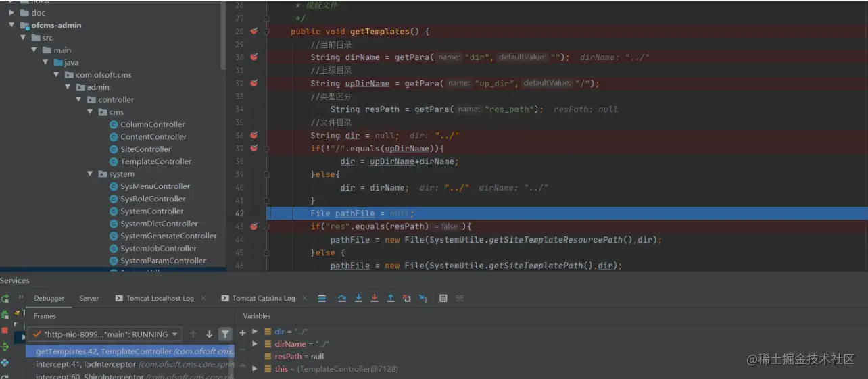868x379 pixels.
Task: Collapse the java folder arrow
Action: pos(45,62)
